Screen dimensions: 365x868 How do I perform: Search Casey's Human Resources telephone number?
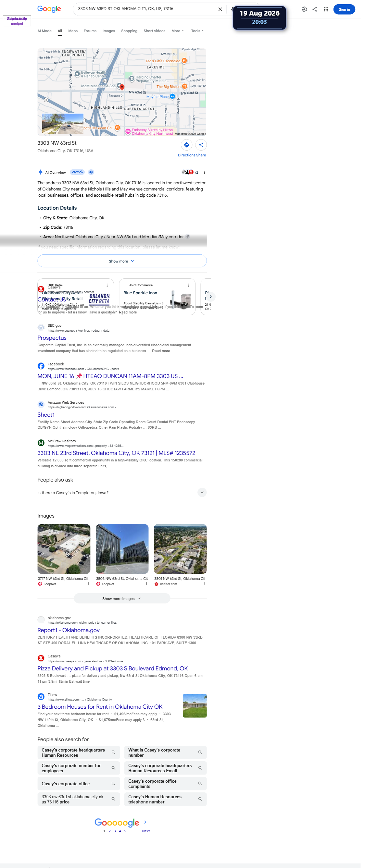(x=165, y=799)
